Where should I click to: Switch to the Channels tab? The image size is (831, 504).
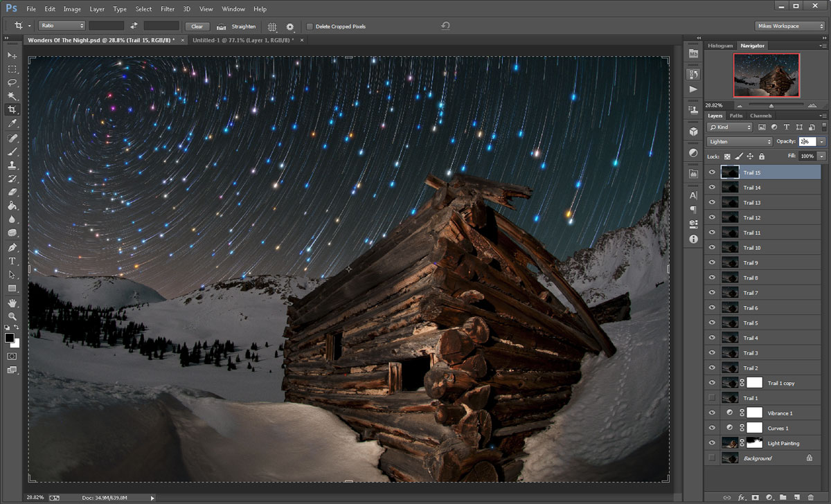[760, 116]
